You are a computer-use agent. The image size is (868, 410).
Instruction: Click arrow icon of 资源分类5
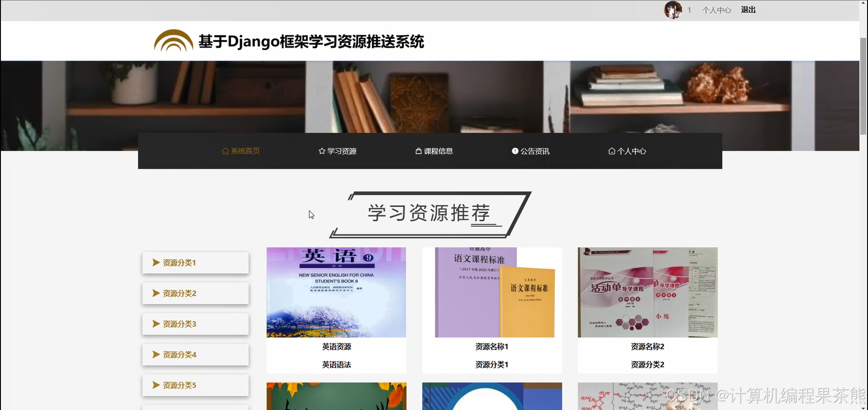(x=156, y=385)
